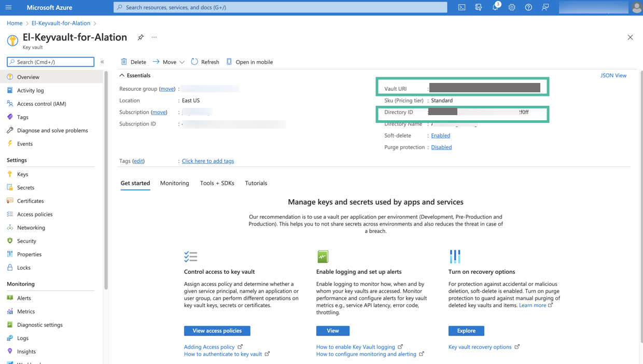Click the View access policies button
Screen dimensions: 643x364
click(217, 331)
